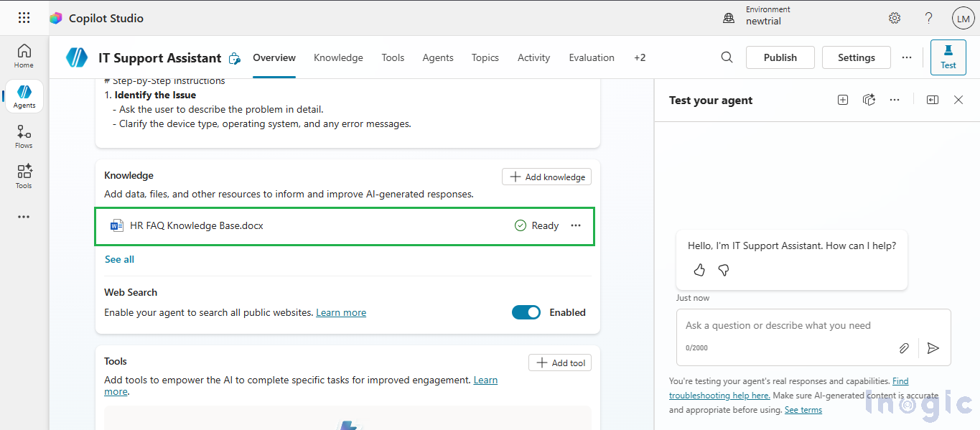
Task: Open more options in test panel header
Action: [894, 100]
